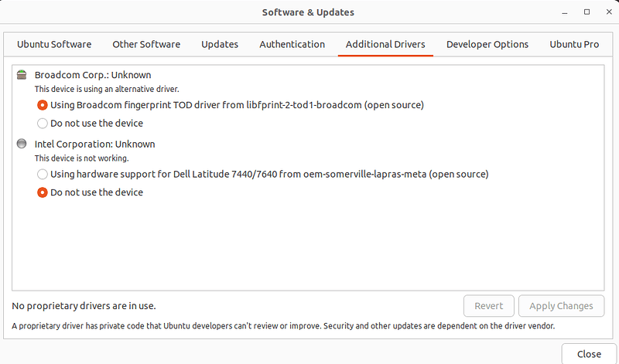Maximize the Software & Updates window
Viewport: 619px width, 364px height.
(587, 12)
